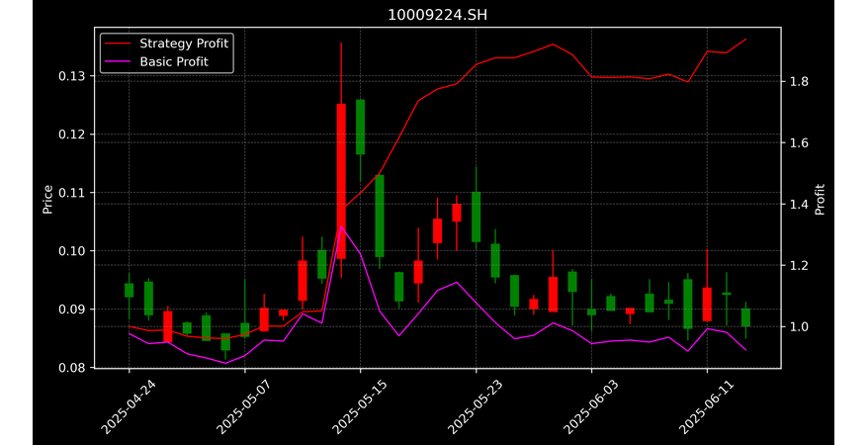868x445 pixels.
Task: Click the 1.4 profit tick label
Action: [x=798, y=205]
